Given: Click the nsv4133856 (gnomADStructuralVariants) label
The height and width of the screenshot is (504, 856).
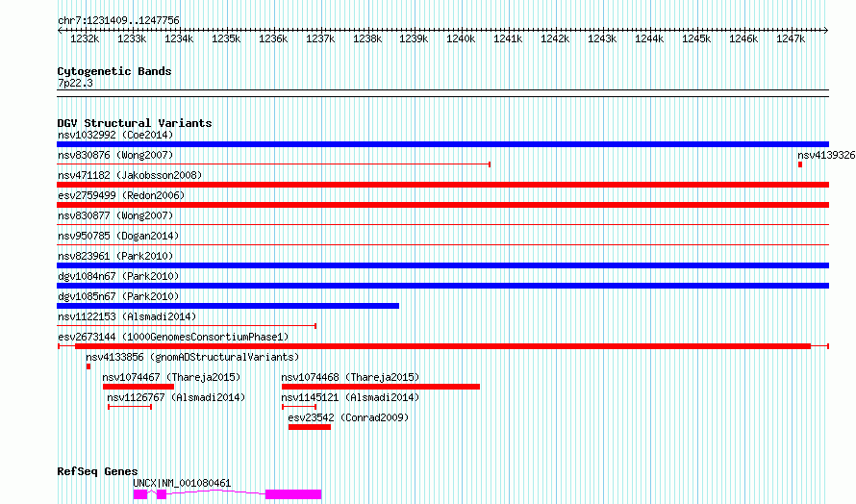Looking at the screenshot, I should [192, 357].
